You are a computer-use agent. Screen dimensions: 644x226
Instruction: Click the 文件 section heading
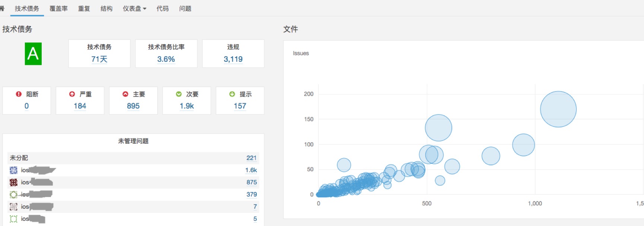(291, 29)
